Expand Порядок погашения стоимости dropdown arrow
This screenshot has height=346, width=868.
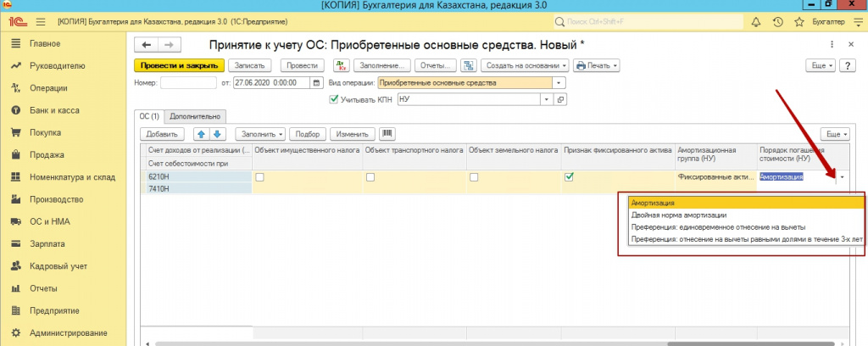843,177
